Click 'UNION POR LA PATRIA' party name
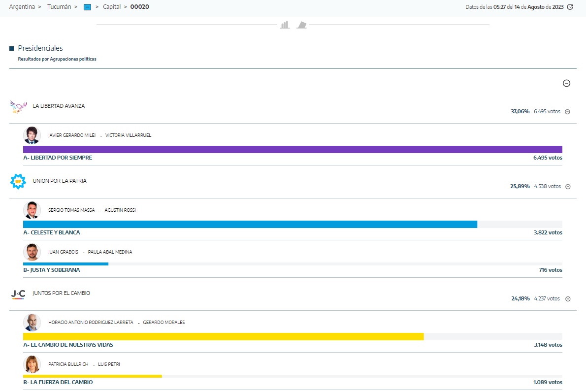 coord(60,181)
